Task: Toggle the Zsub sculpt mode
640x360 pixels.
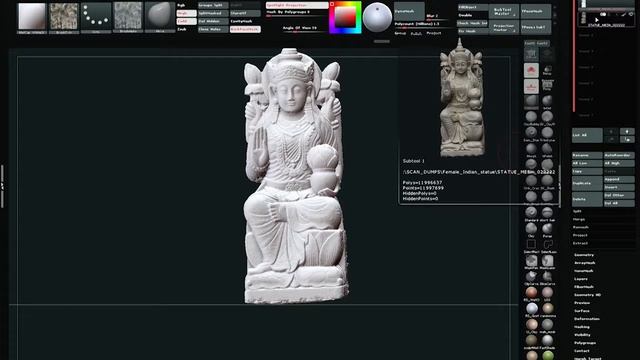Action: (182, 29)
